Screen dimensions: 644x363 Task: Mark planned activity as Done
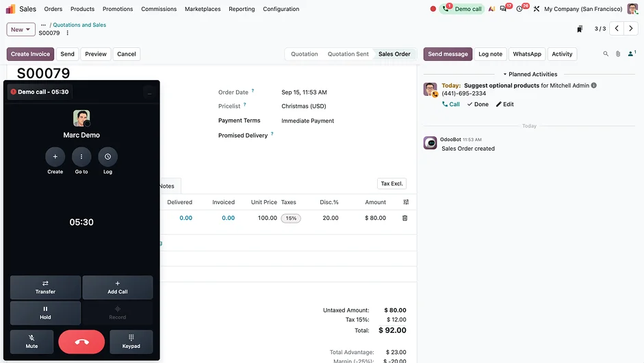point(478,104)
